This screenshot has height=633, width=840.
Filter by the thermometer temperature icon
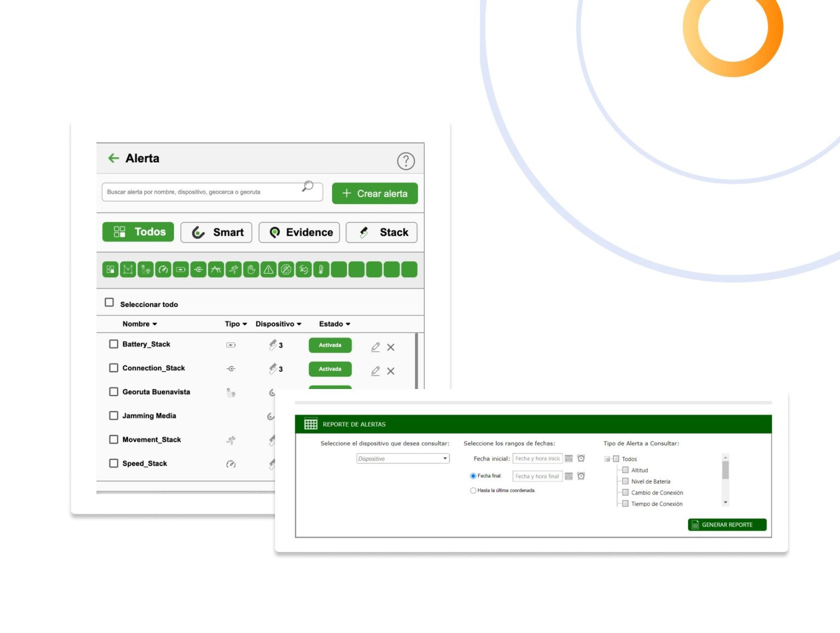(x=321, y=269)
